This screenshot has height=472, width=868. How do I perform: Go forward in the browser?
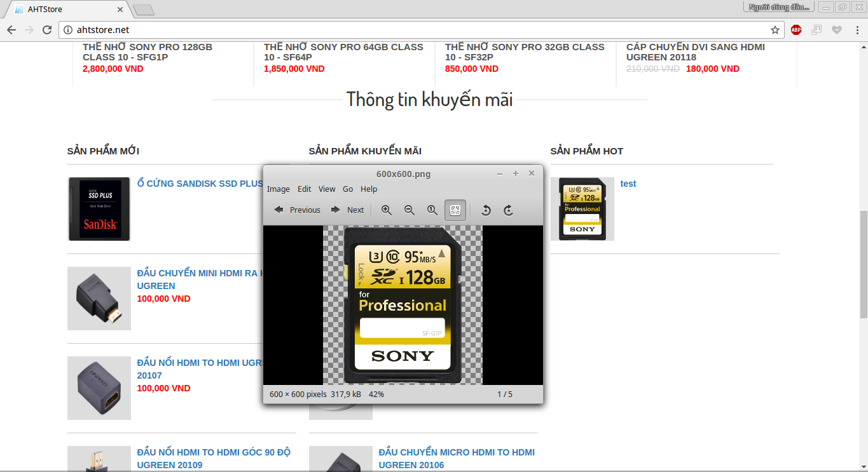[29, 30]
